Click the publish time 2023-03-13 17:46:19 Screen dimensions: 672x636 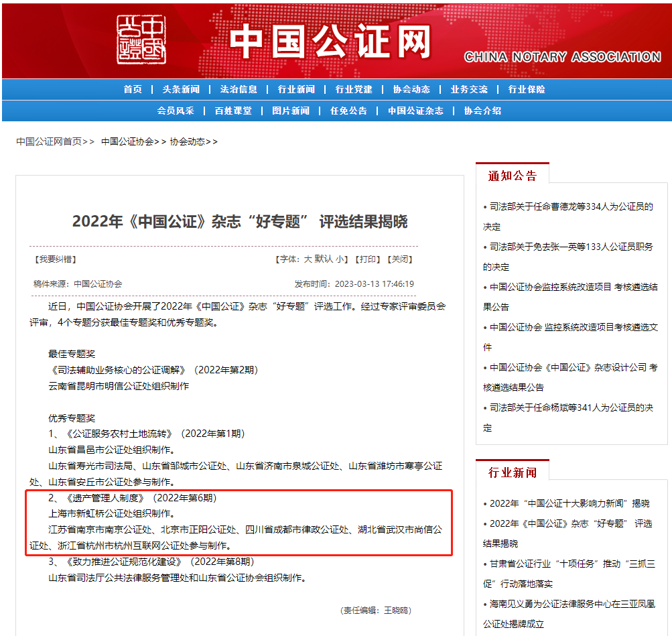pyautogui.click(x=374, y=283)
